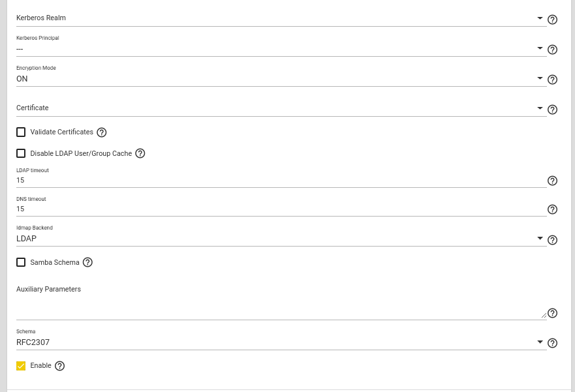The image size is (575, 392).
Task: Click help icon next to Validate Certificates
Action: click(102, 132)
